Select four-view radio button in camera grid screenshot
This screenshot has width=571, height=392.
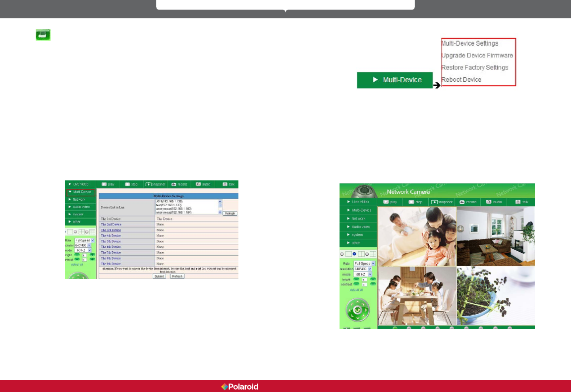click(354, 254)
